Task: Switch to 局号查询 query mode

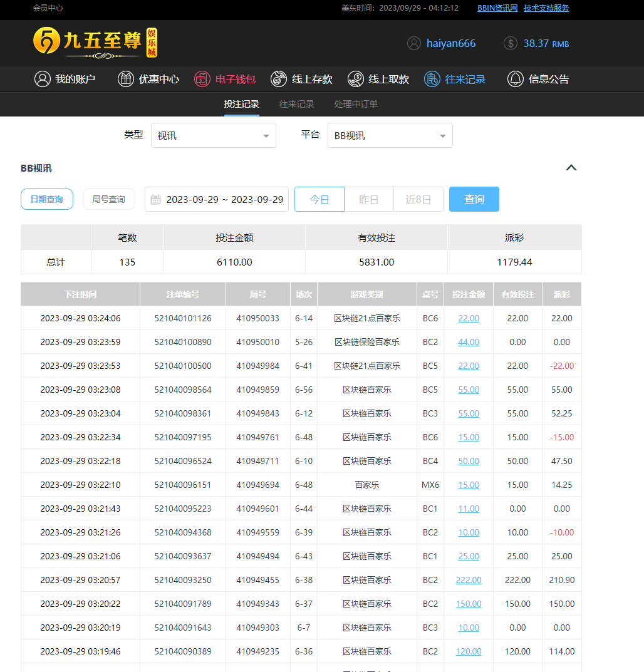Action: pos(109,199)
